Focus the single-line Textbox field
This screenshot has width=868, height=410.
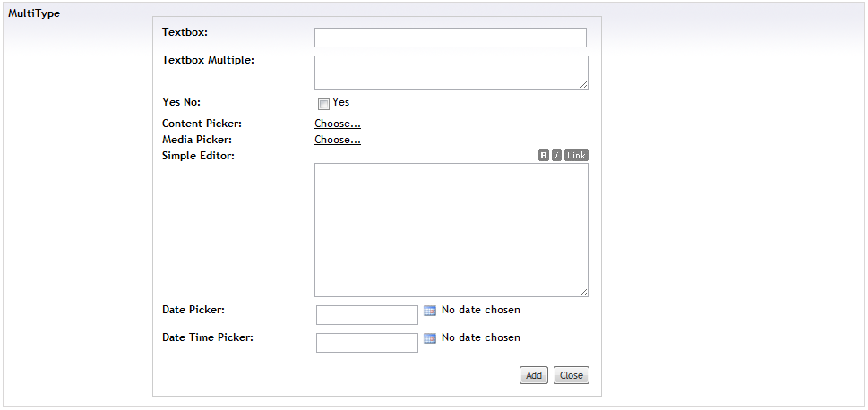[451, 38]
